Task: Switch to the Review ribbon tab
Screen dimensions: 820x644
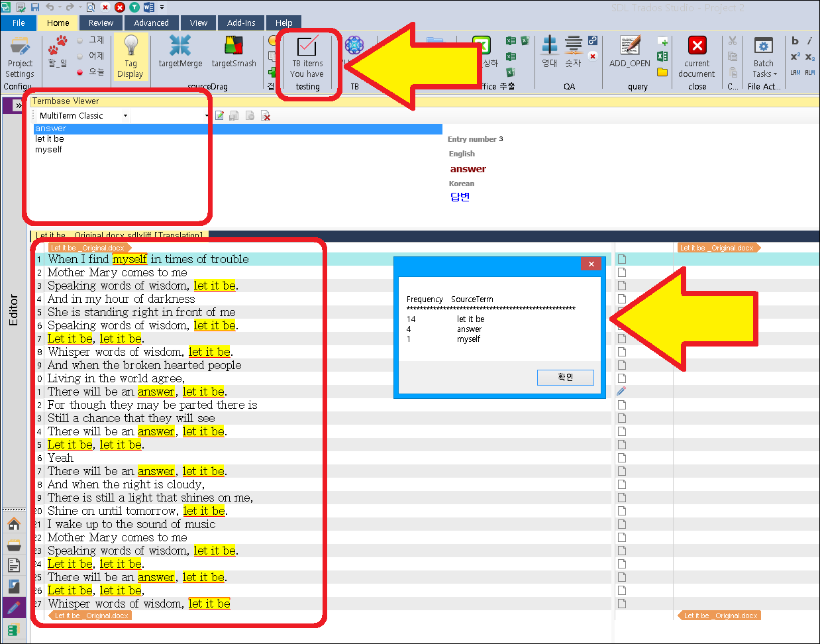Action: [x=101, y=23]
